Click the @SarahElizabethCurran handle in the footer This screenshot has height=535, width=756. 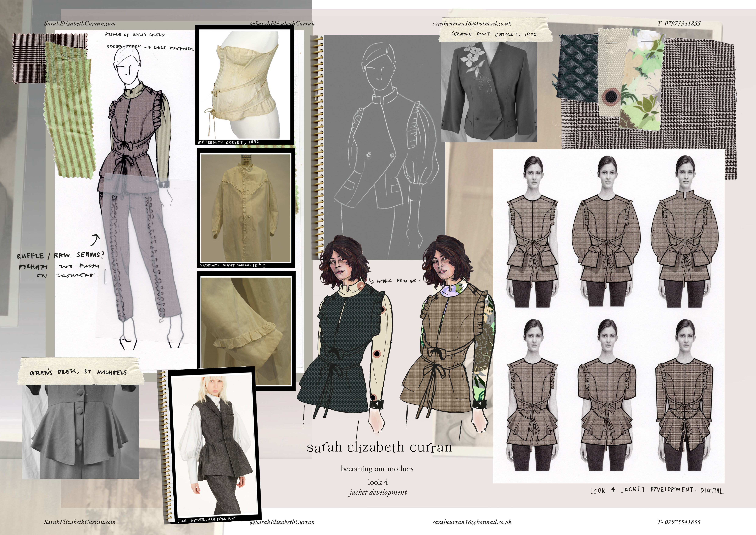pos(282,522)
